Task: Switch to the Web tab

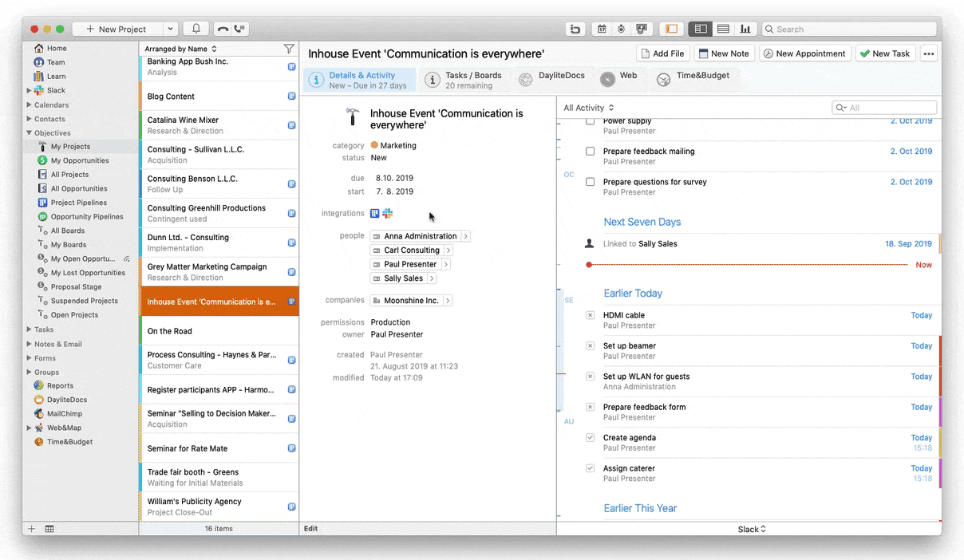Action: point(618,79)
